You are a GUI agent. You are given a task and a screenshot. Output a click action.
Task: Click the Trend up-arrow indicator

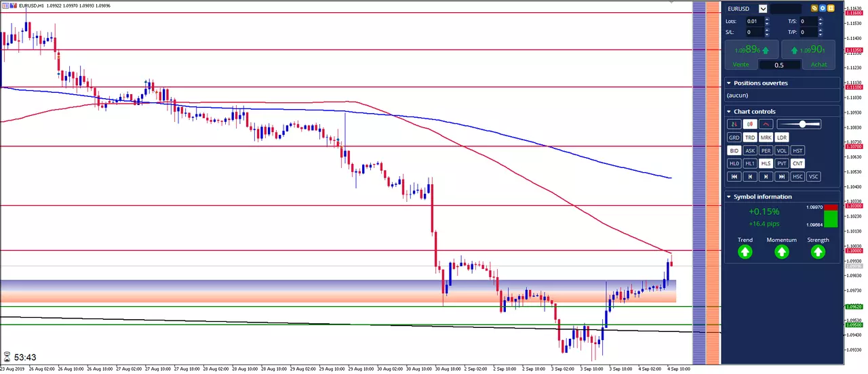pos(745,252)
